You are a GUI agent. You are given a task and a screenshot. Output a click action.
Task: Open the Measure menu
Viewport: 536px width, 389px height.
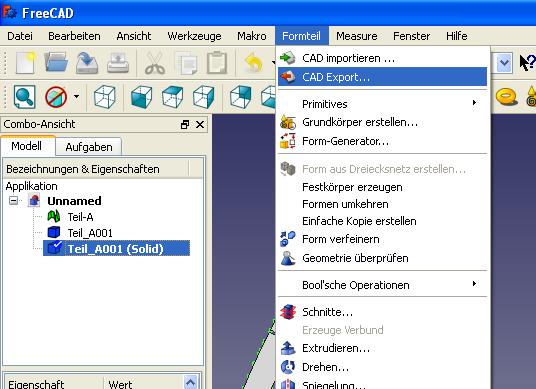pos(357,36)
